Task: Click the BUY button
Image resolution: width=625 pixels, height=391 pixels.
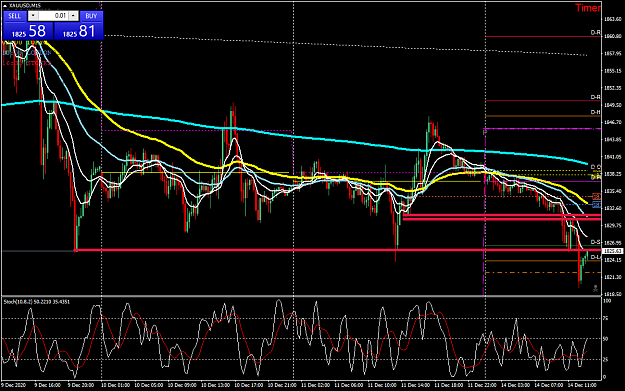Action: pos(91,16)
